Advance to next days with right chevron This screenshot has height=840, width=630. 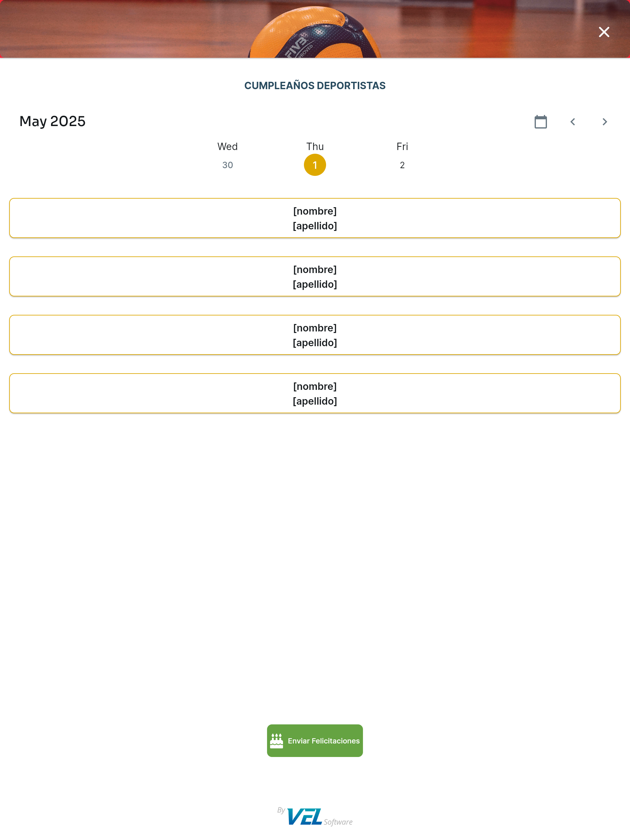click(x=604, y=121)
